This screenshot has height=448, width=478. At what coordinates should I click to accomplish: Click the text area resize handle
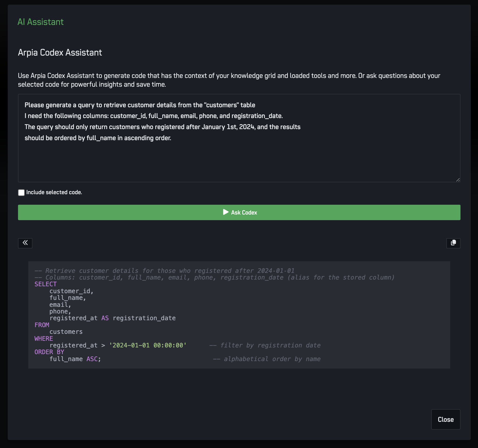tap(458, 180)
